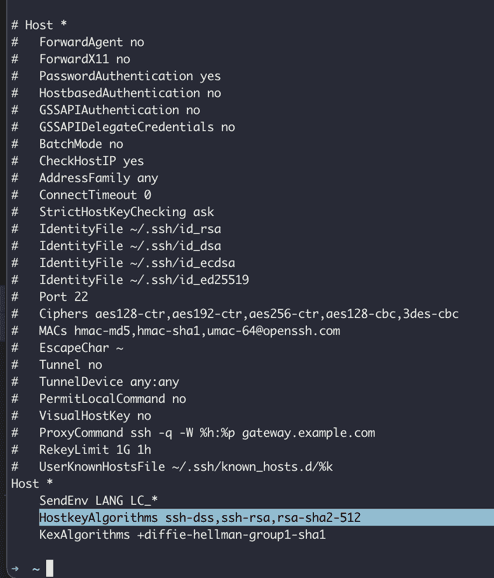This screenshot has height=578, width=494.
Task: Click the terminal cursor block
Action: (49, 568)
